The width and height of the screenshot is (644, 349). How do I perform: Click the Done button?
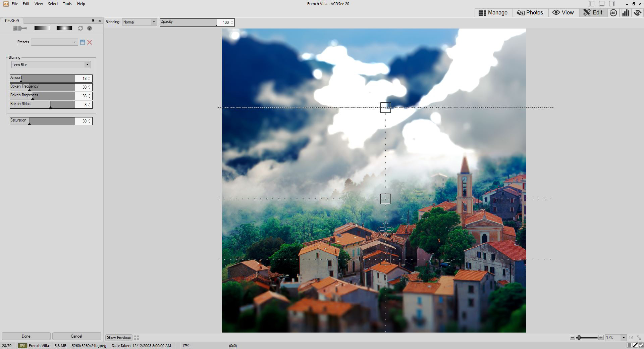26,336
